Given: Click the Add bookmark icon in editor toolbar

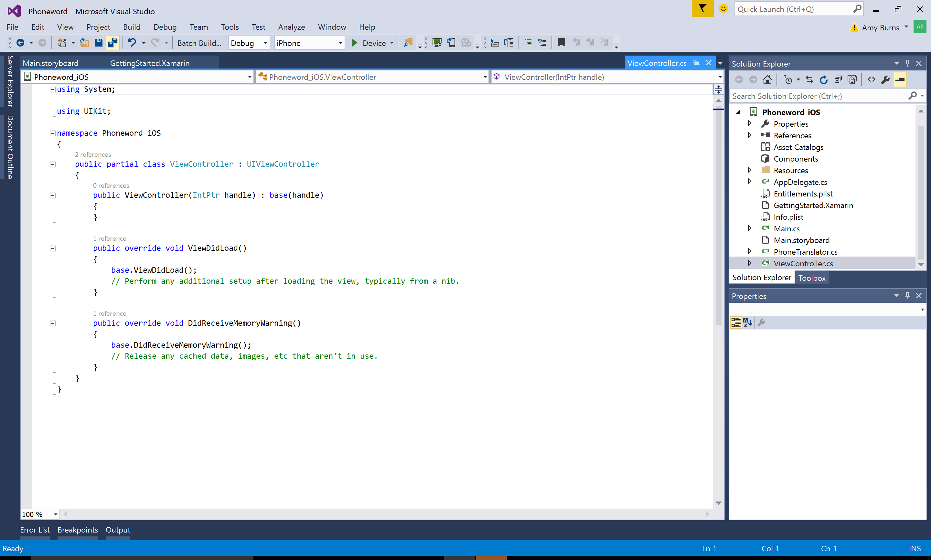Looking at the screenshot, I should click(561, 42).
